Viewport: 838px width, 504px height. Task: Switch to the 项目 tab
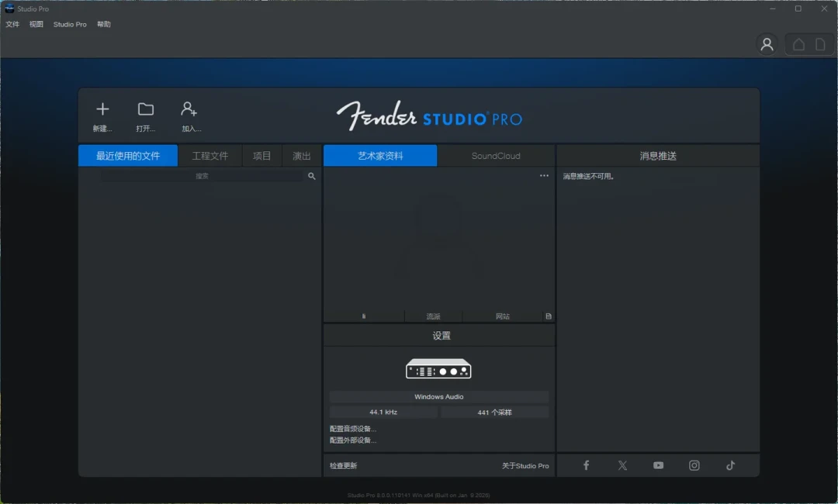click(262, 155)
